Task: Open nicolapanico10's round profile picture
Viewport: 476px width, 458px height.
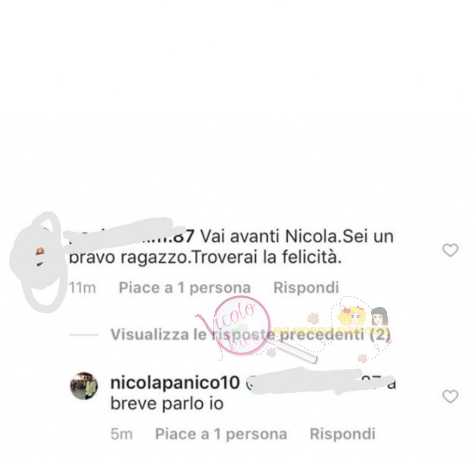Action: coord(84,385)
